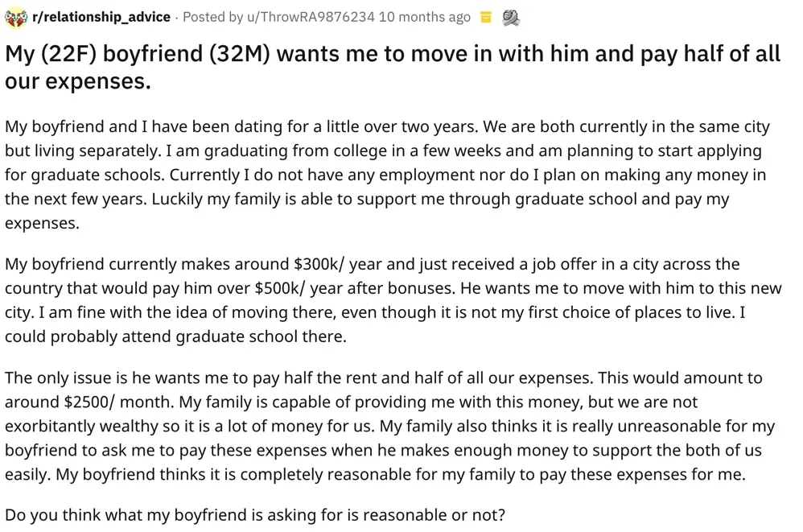Screen dimensions: 803x532
Task: Click the sentence "I could probably attend graduate school there"
Action: tap(175, 336)
